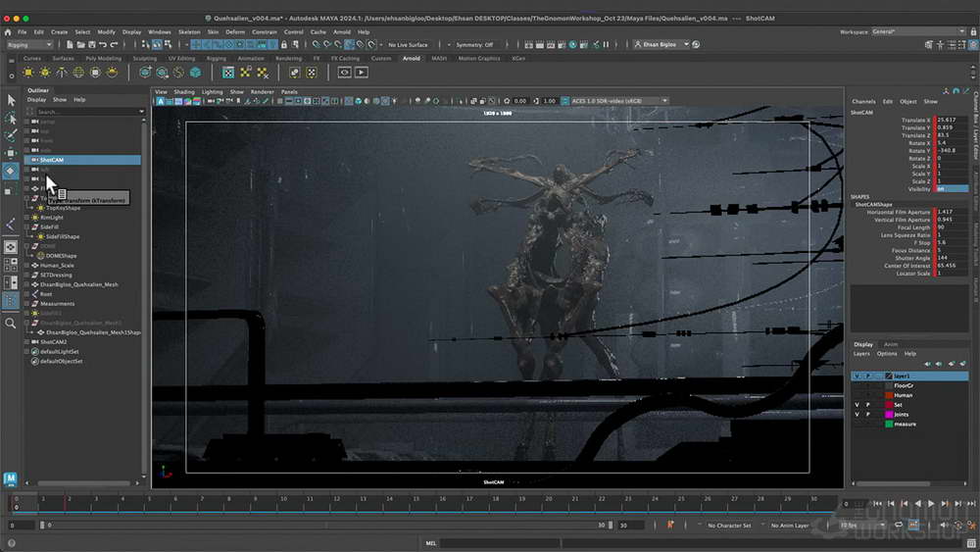Click the No Live Surface field
This screenshot has height=552, width=980.
tap(408, 45)
